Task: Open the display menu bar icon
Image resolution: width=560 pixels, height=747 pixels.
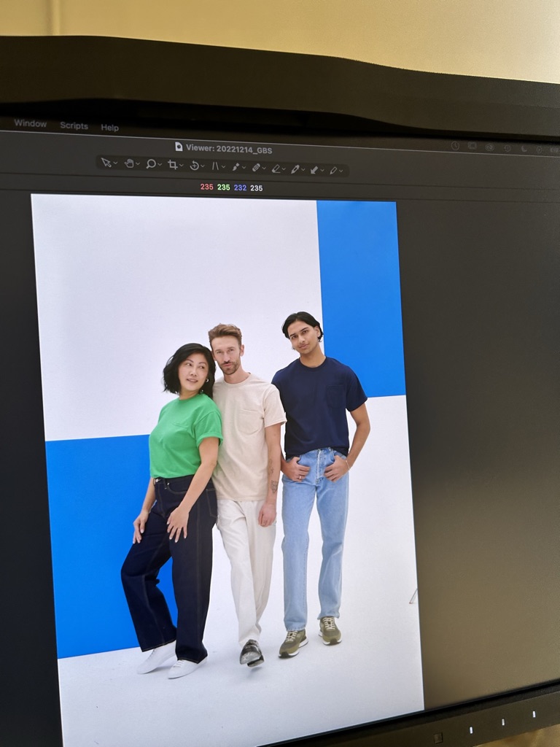Action: pos(472,146)
